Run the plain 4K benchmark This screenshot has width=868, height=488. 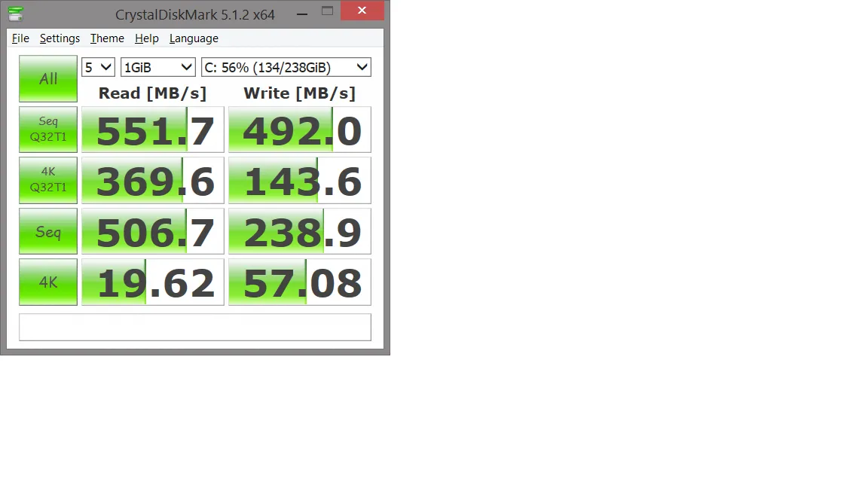click(x=48, y=282)
